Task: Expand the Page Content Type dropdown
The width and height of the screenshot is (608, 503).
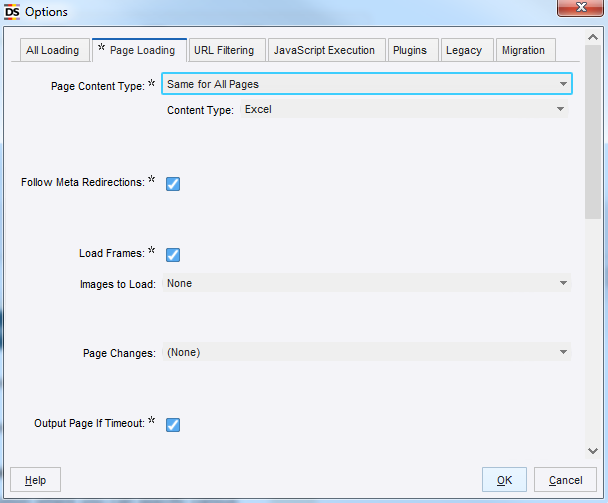Action: pyautogui.click(x=367, y=84)
